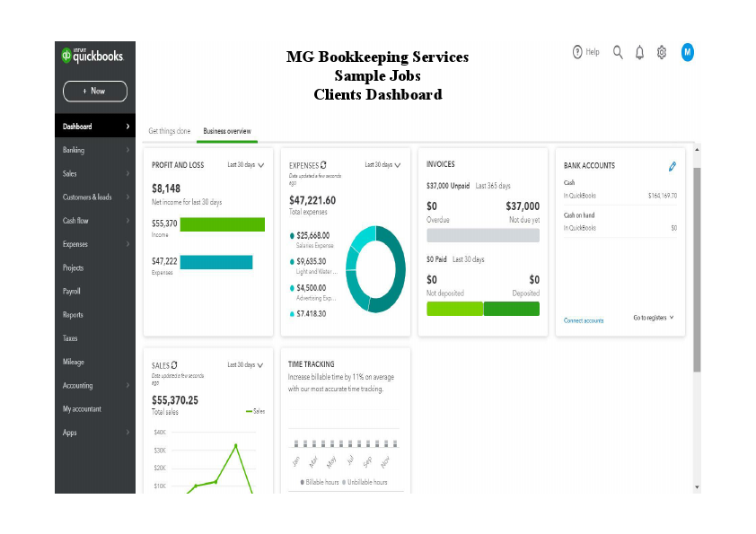Screen dimensions: 756x534
Task: Open Banking in the sidebar
Action: (95, 150)
